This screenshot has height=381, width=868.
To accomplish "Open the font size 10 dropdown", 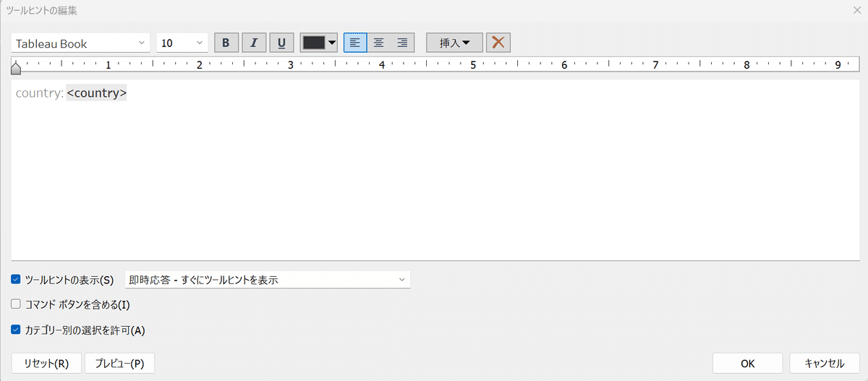I will coord(182,43).
